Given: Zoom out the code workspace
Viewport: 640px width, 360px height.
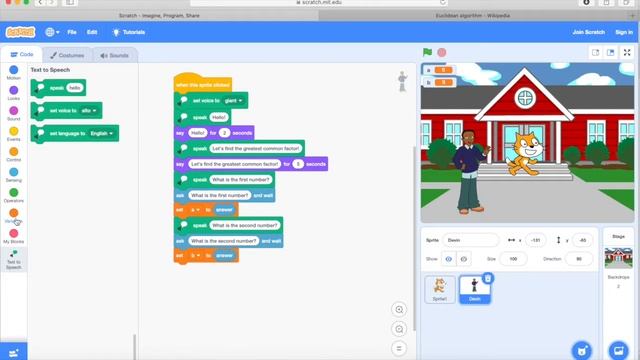Looking at the screenshot, I should tap(399, 329).
